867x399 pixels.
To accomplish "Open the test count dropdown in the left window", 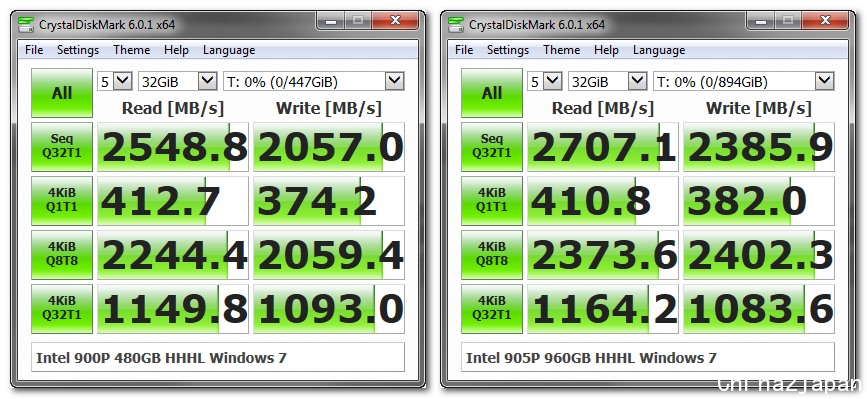I will tap(115, 82).
